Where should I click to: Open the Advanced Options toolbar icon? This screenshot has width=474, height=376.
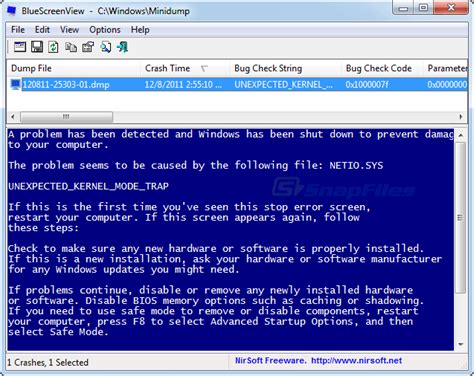click(x=20, y=47)
